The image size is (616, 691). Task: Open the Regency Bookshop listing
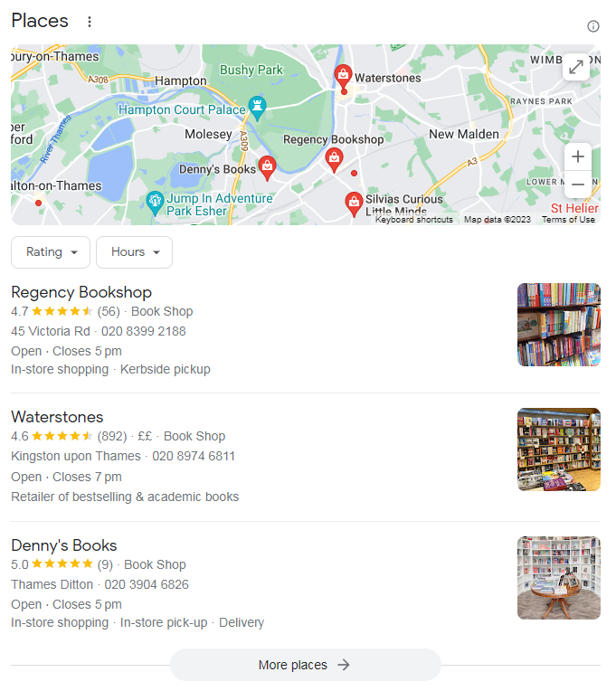point(81,292)
